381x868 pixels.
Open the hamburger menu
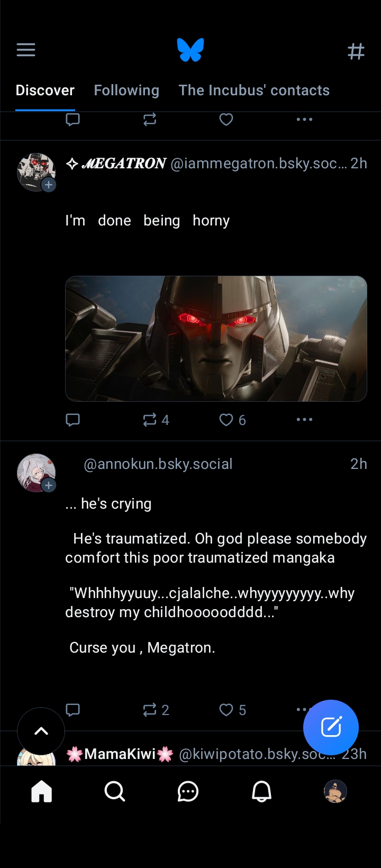25,50
